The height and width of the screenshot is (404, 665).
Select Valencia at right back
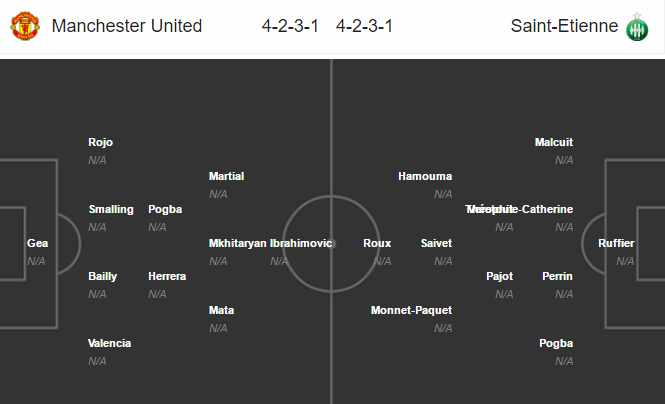[109, 343]
